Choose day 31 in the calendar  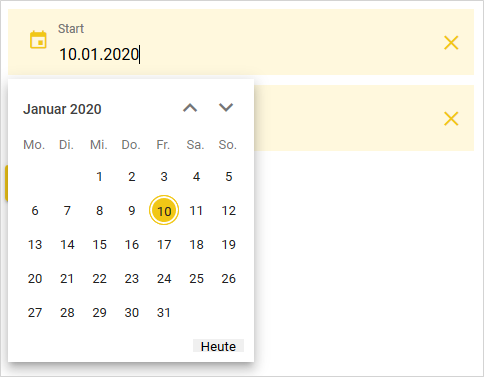(x=164, y=312)
